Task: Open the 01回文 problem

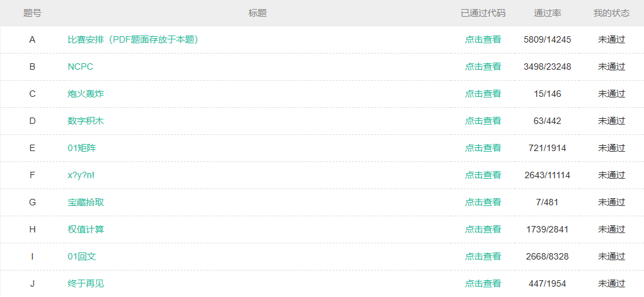Action: 82,256
